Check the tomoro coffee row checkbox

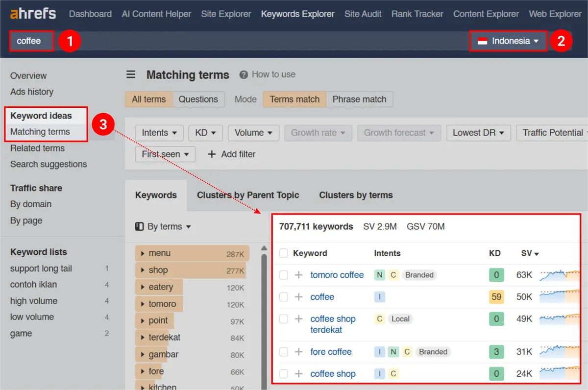coord(283,275)
